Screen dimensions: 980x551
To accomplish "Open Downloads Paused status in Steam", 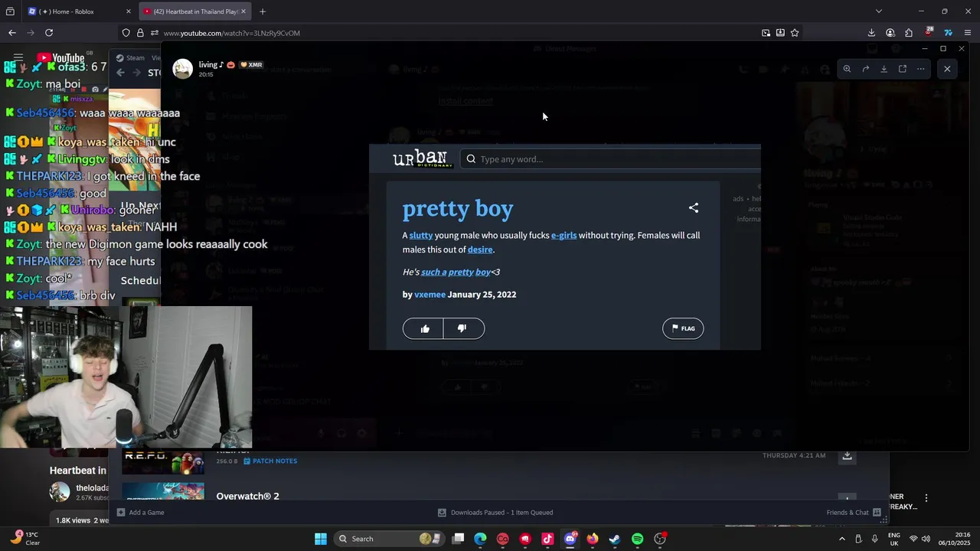I will click(495, 513).
